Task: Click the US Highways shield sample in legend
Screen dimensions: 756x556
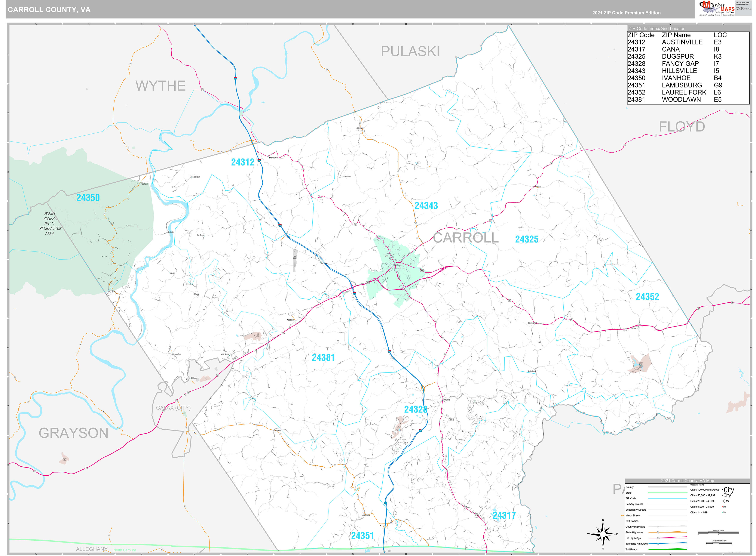Action: (x=658, y=538)
